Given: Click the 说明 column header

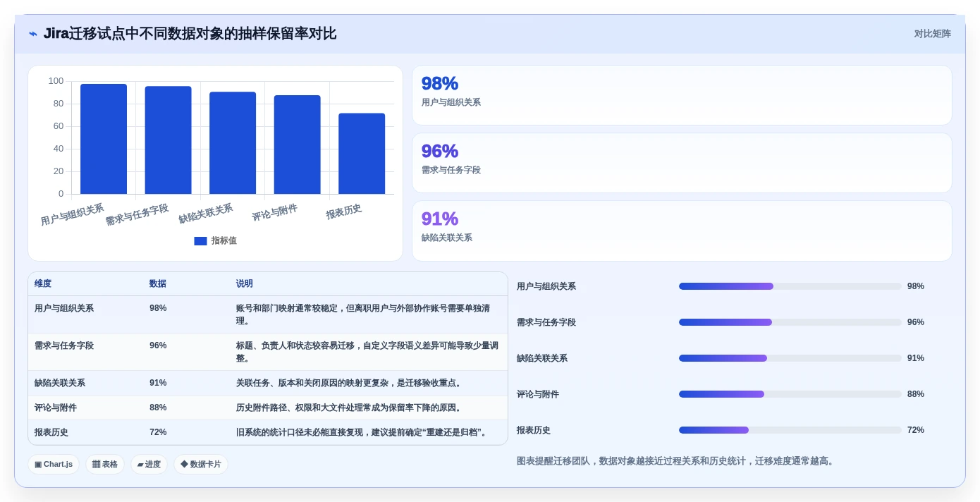Looking at the screenshot, I should [245, 283].
